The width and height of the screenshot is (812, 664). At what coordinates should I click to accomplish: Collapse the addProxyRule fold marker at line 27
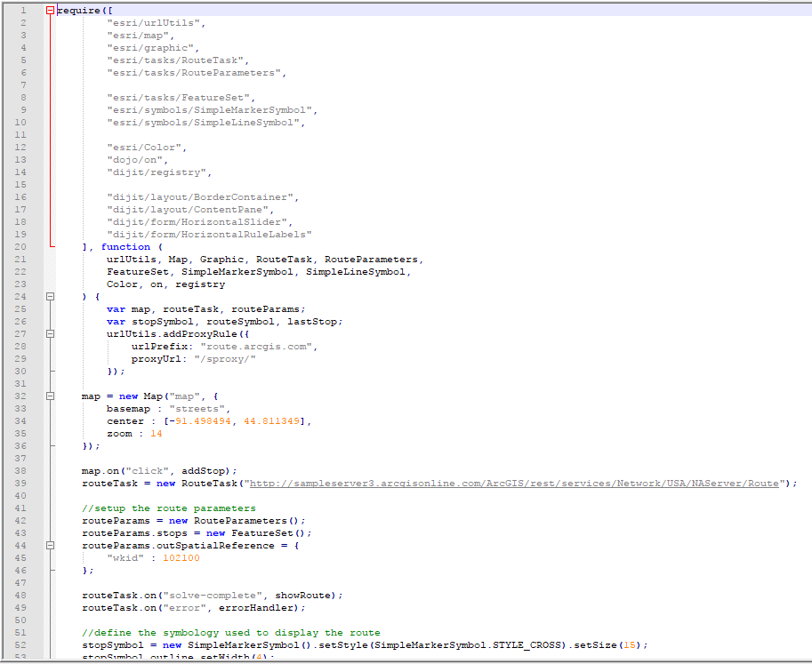tap(51, 333)
